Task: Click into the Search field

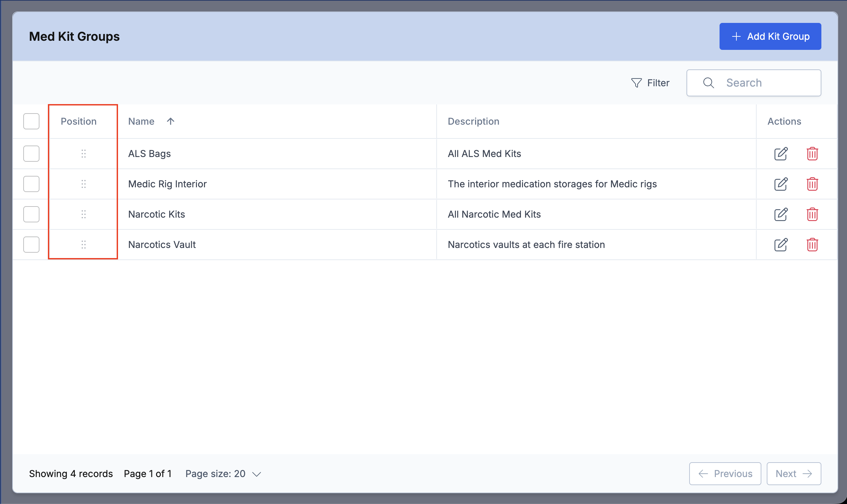Action: (x=754, y=83)
